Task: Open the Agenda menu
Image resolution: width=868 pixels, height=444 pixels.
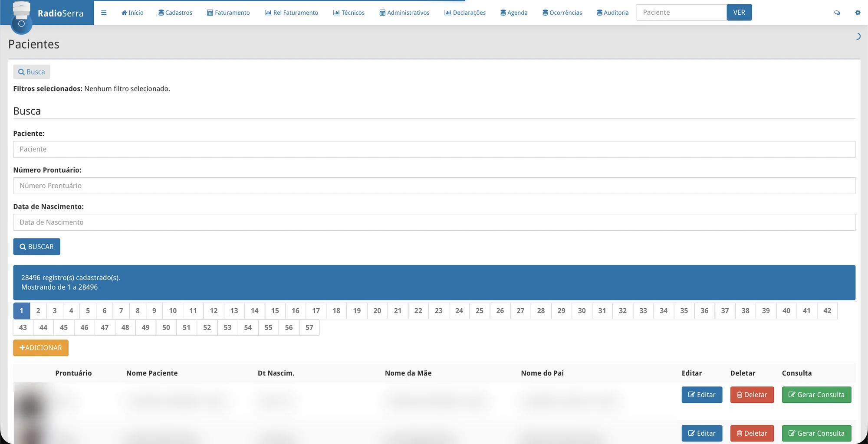Action: point(514,13)
